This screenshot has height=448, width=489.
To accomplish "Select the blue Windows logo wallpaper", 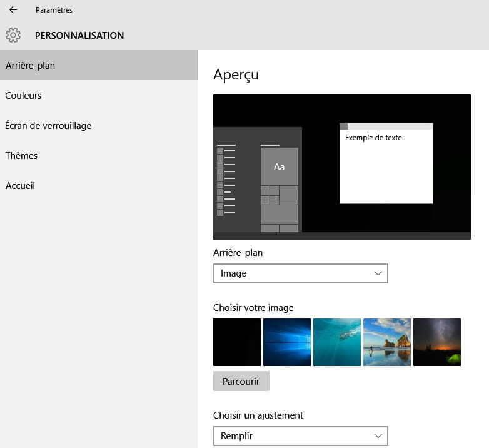I will coord(287,342).
